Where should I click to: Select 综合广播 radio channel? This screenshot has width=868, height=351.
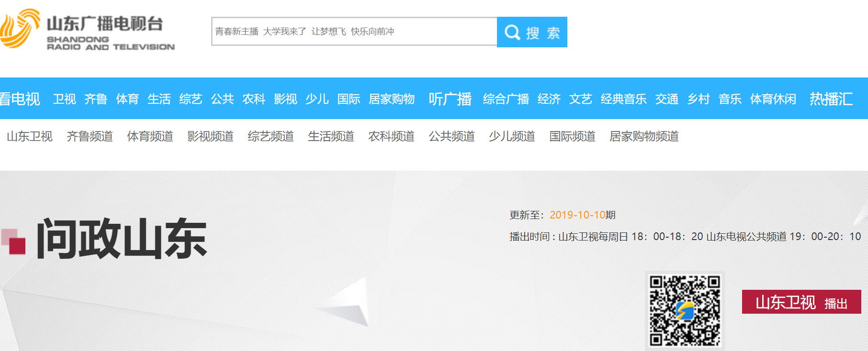pos(506,99)
